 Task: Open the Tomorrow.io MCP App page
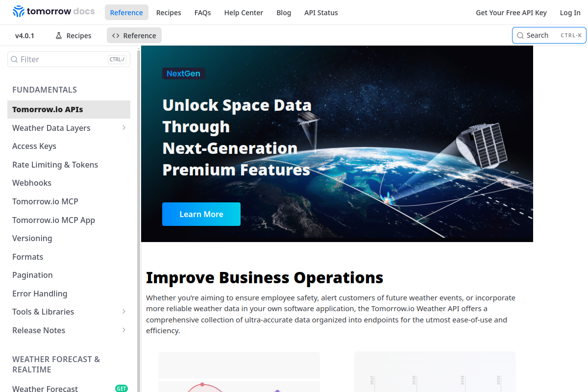(69, 220)
